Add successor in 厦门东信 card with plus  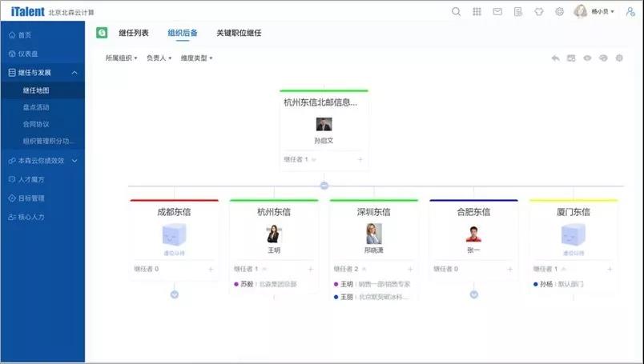pos(610,270)
